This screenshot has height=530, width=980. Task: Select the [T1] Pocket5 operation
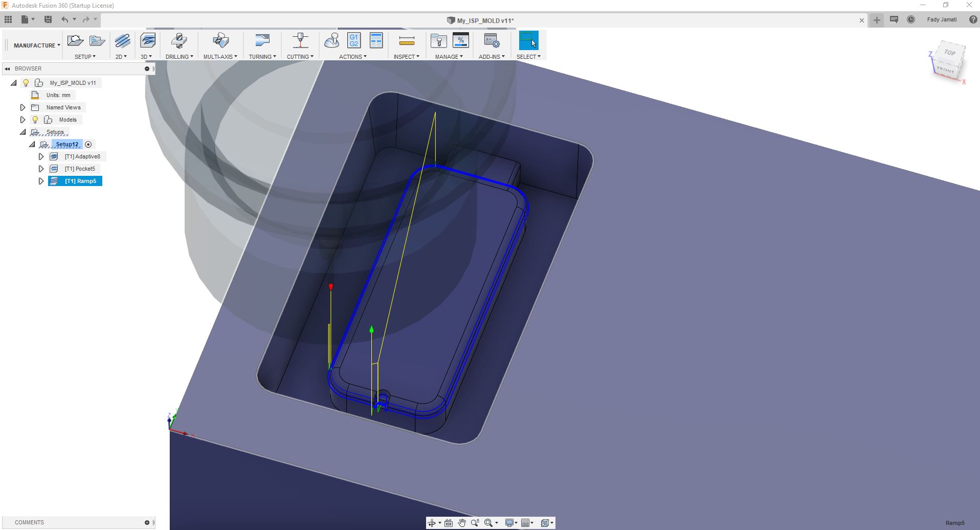[80, 169]
